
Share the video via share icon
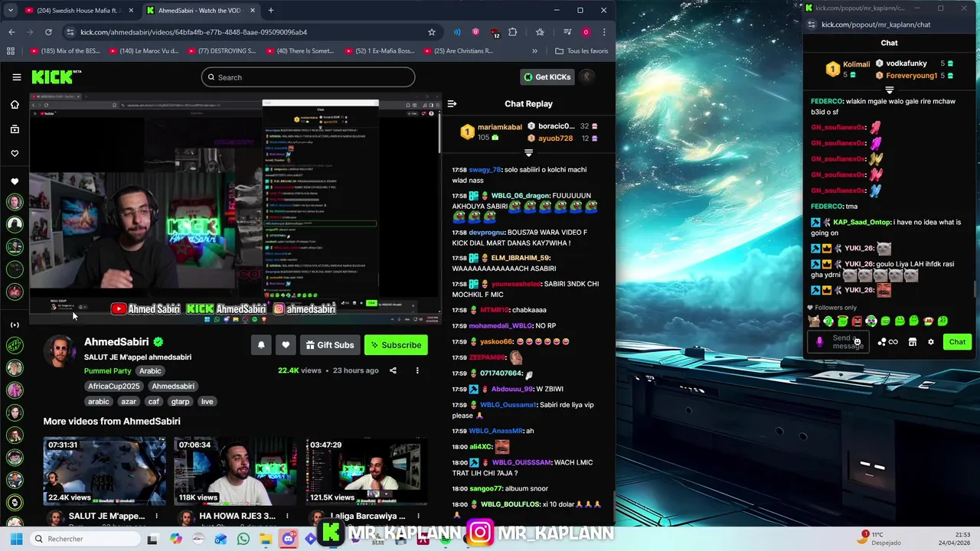tap(393, 370)
